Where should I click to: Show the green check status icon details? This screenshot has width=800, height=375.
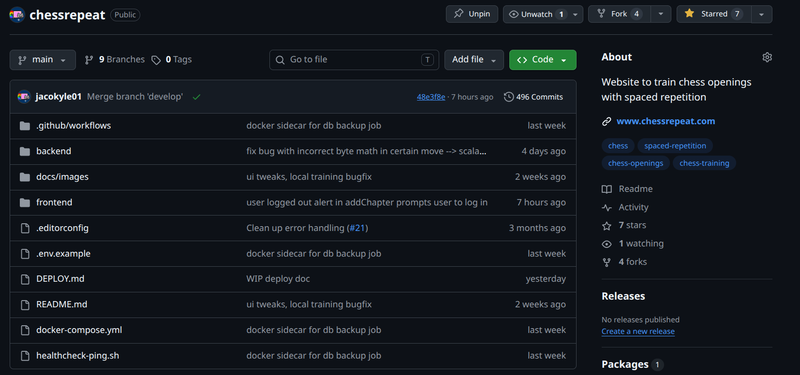196,97
